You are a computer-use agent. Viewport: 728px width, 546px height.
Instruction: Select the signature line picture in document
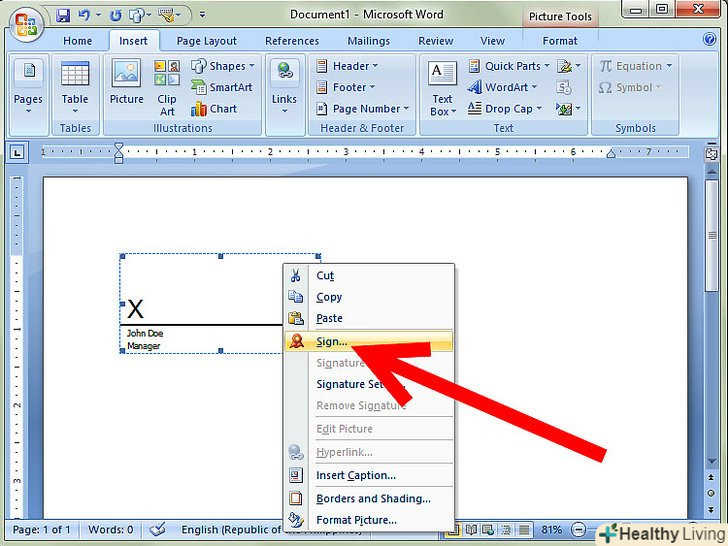[201, 304]
